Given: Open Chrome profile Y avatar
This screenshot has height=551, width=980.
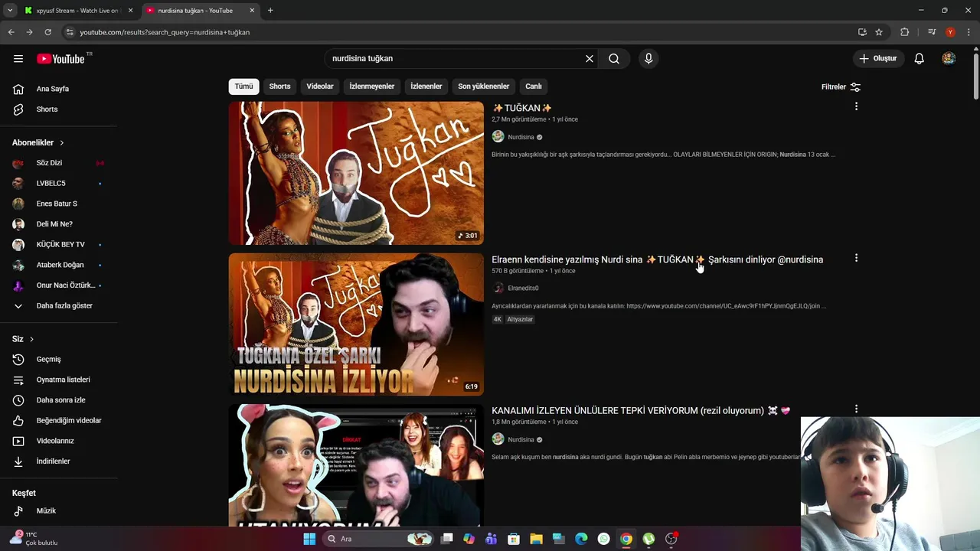Looking at the screenshot, I should point(950,32).
